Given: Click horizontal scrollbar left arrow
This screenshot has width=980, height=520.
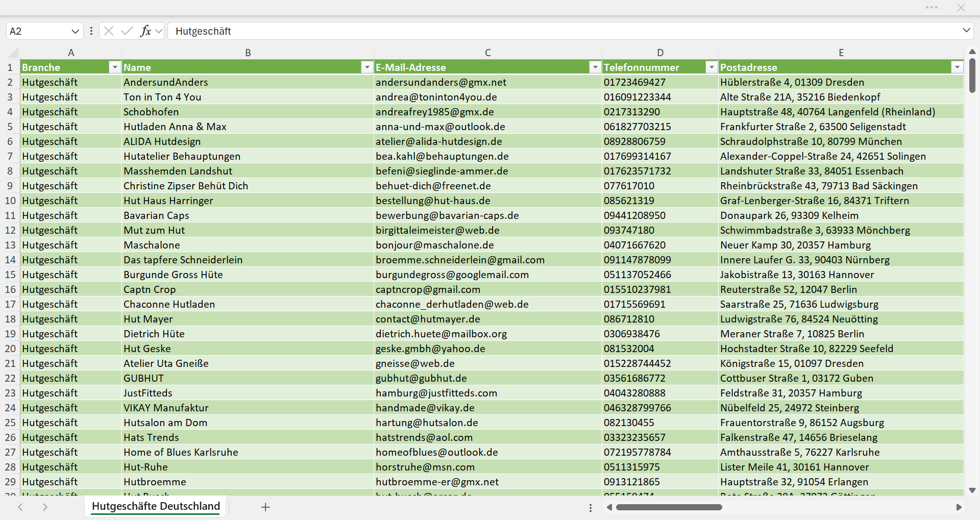Looking at the screenshot, I should pyautogui.click(x=609, y=507).
